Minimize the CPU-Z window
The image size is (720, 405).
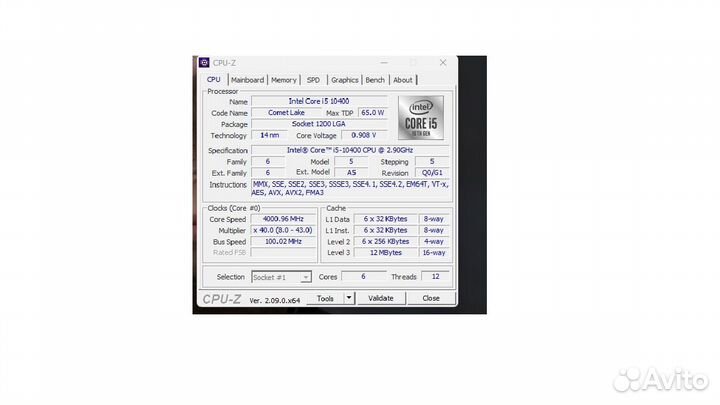[x=384, y=62]
